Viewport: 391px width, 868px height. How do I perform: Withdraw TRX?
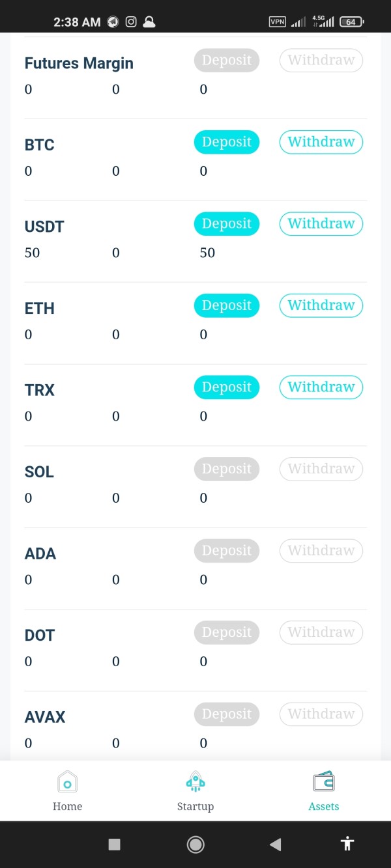(321, 387)
